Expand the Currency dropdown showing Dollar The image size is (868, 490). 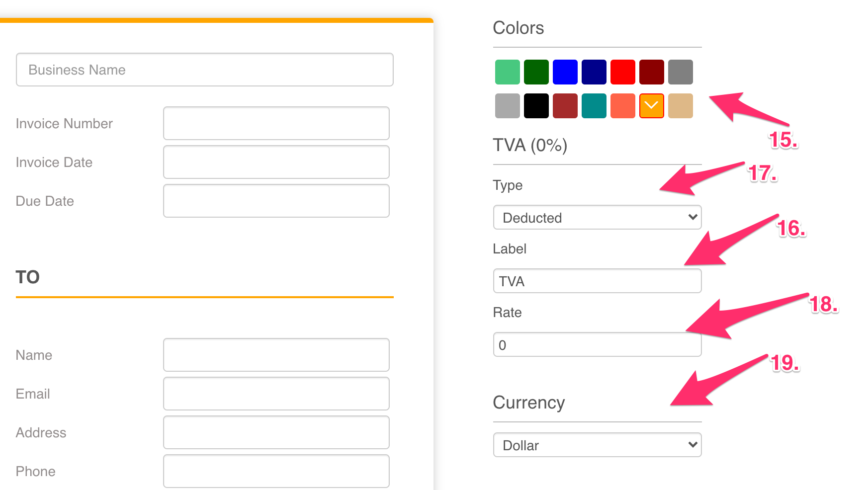597,445
